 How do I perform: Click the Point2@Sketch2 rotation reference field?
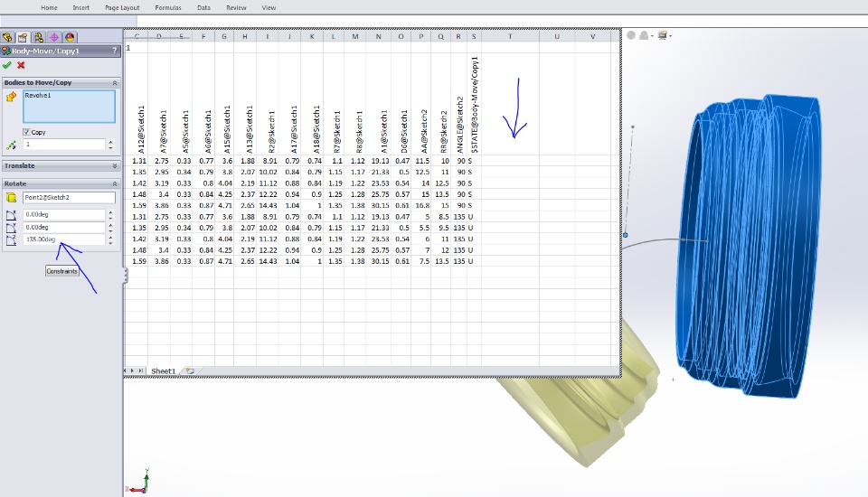(70, 198)
